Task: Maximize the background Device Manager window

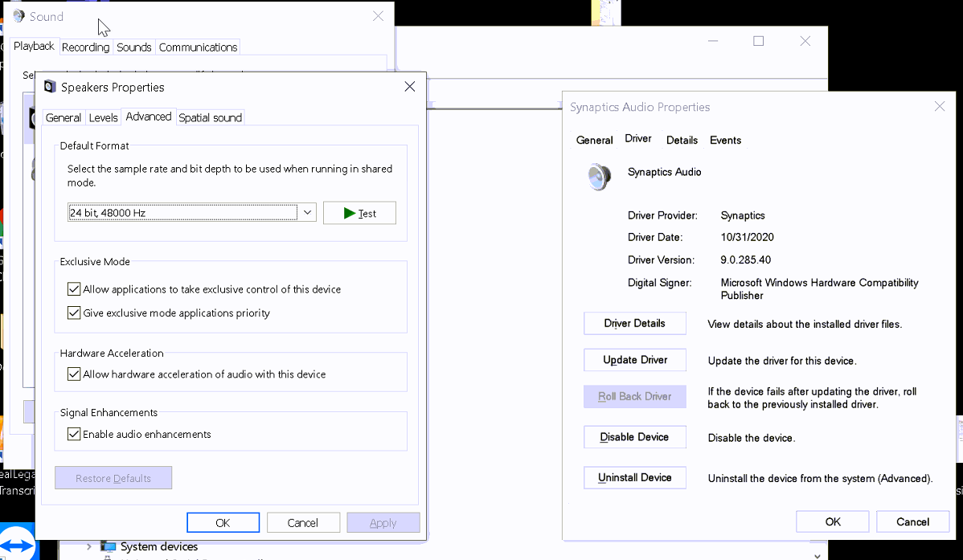Action: pyautogui.click(x=759, y=41)
